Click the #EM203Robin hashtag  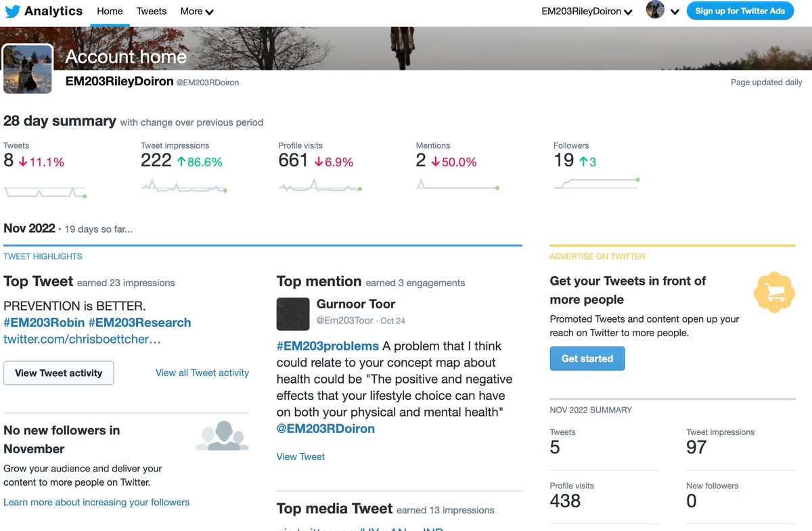(44, 323)
